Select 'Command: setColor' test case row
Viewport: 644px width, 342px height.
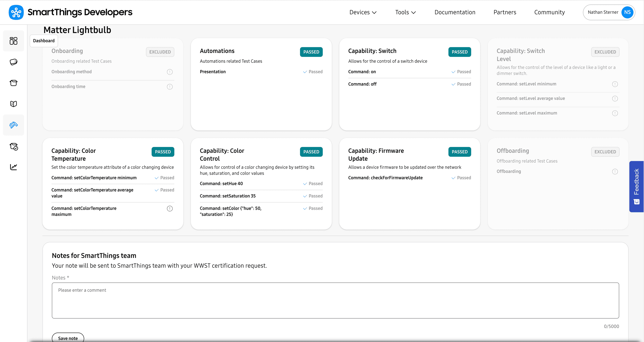tap(261, 211)
